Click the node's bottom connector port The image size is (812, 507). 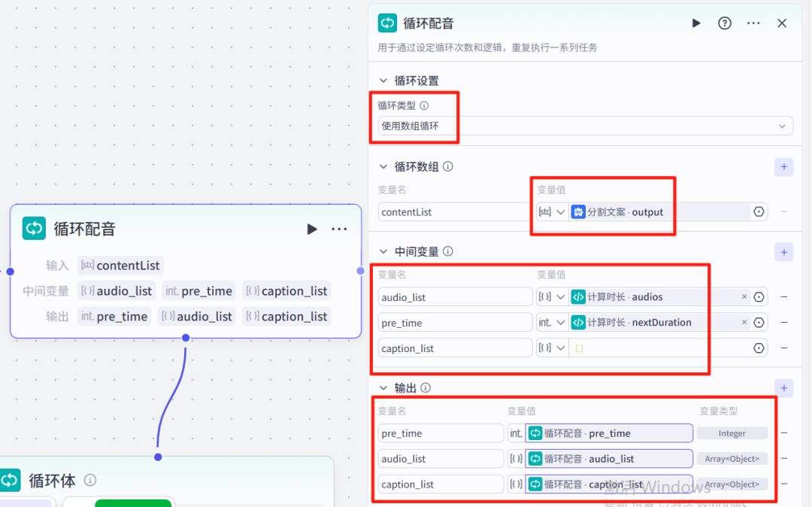click(186, 338)
